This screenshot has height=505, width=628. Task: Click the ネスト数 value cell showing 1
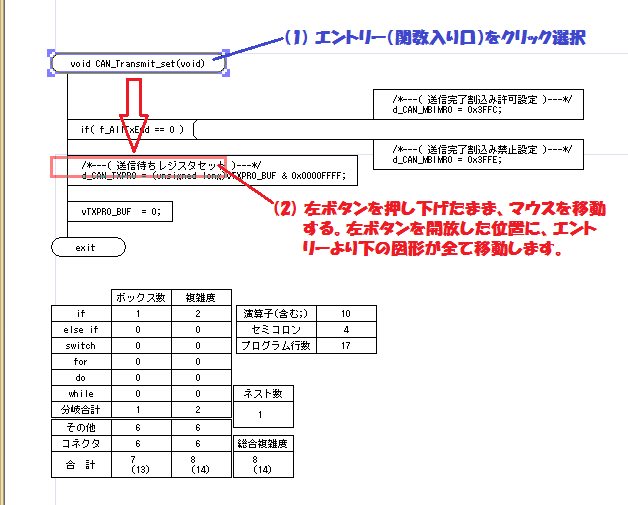263,414
